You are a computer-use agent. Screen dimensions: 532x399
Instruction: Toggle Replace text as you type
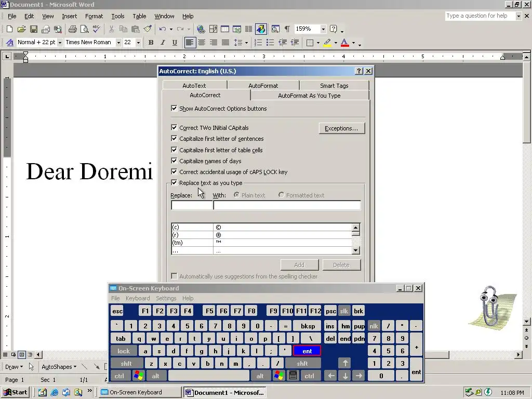click(174, 182)
